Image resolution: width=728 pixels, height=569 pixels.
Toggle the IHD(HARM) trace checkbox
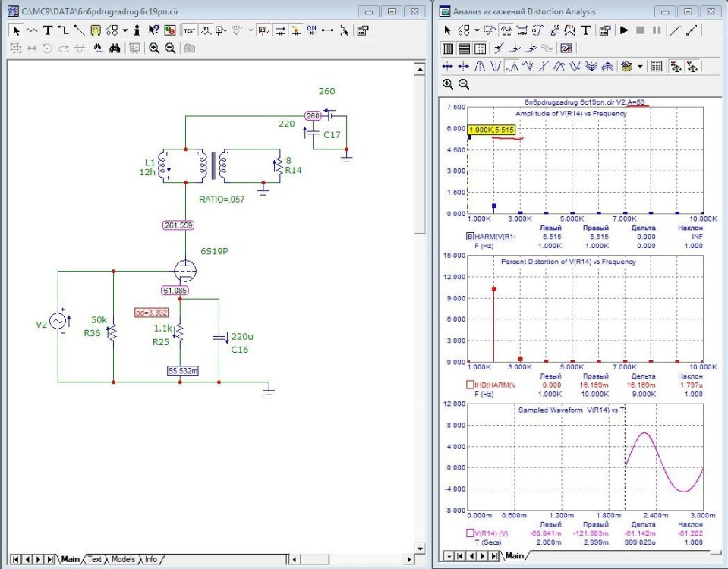point(471,385)
